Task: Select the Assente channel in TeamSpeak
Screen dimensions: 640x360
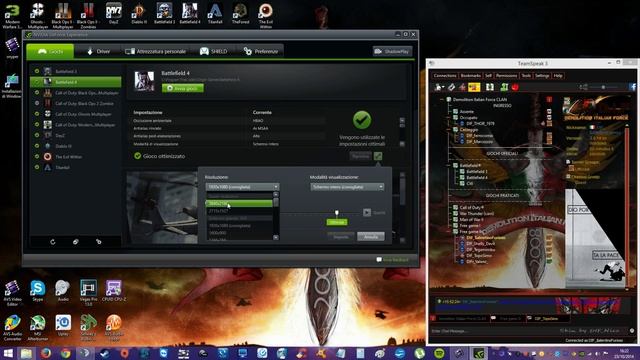Action: pyautogui.click(x=463, y=111)
